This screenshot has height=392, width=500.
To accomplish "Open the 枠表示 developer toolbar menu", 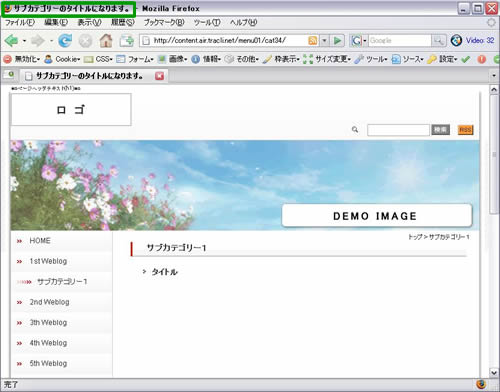I will point(281,59).
